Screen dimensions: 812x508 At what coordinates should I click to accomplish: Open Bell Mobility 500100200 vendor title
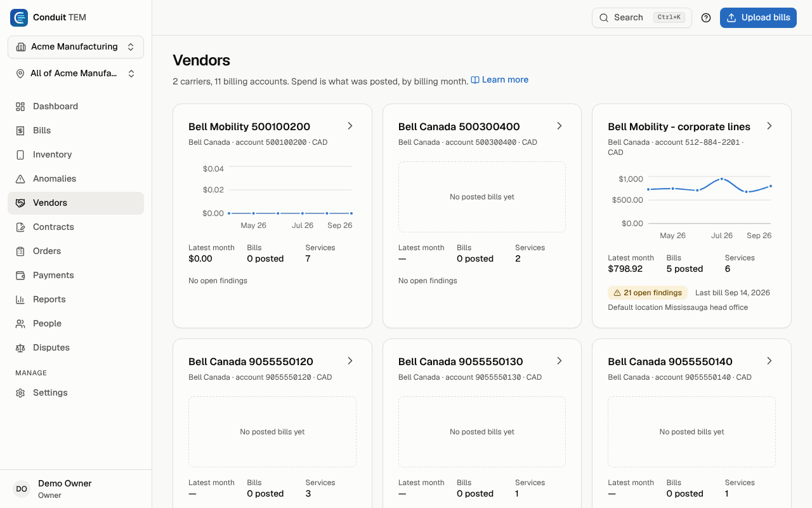tap(249, 127)
